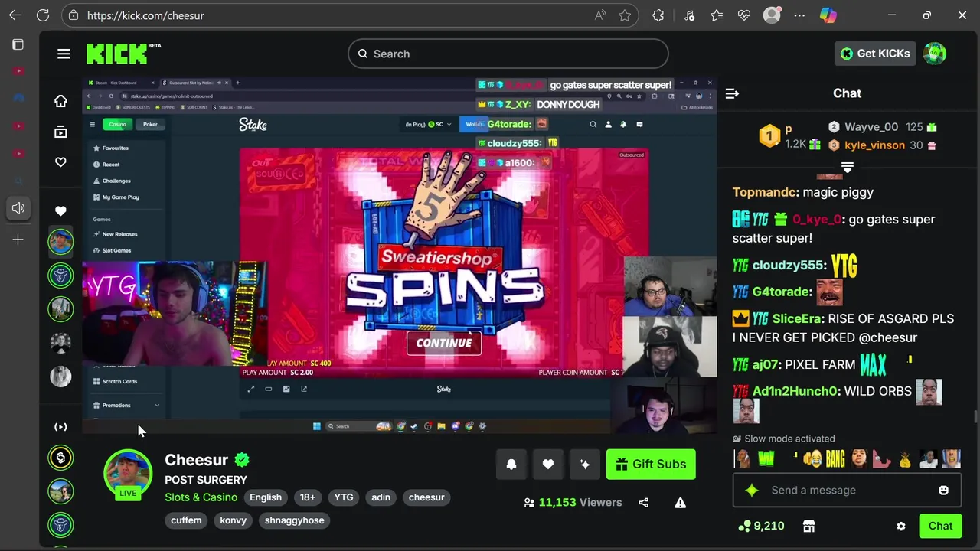Expand the gift leaderboard chevron
The width and height of the screenshot is (980, 551).
pos(848,167)
